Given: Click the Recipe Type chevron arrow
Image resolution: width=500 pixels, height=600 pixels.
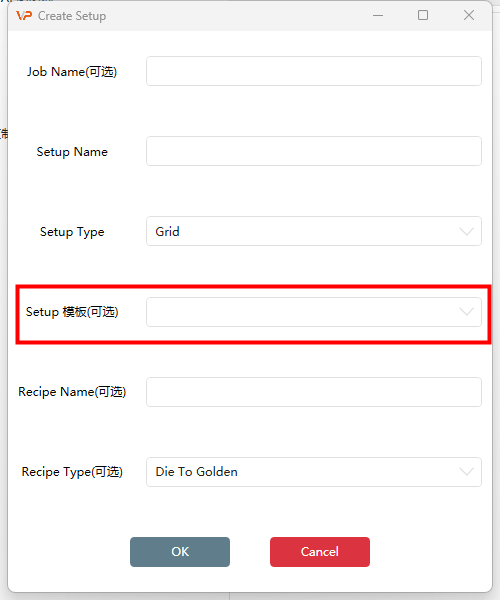Looking at the screenshot, I should pyautogui.click(x=466, y=472).
